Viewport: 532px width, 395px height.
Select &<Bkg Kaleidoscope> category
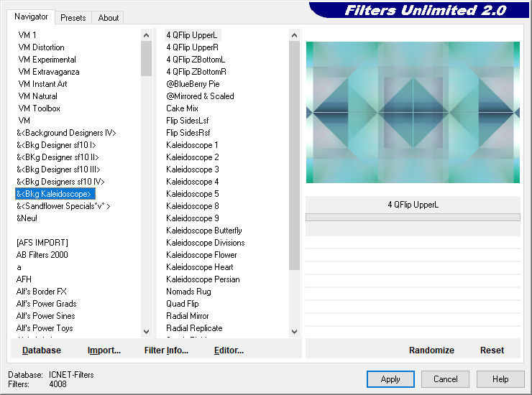pyautogui.click(x=55, y=194)
